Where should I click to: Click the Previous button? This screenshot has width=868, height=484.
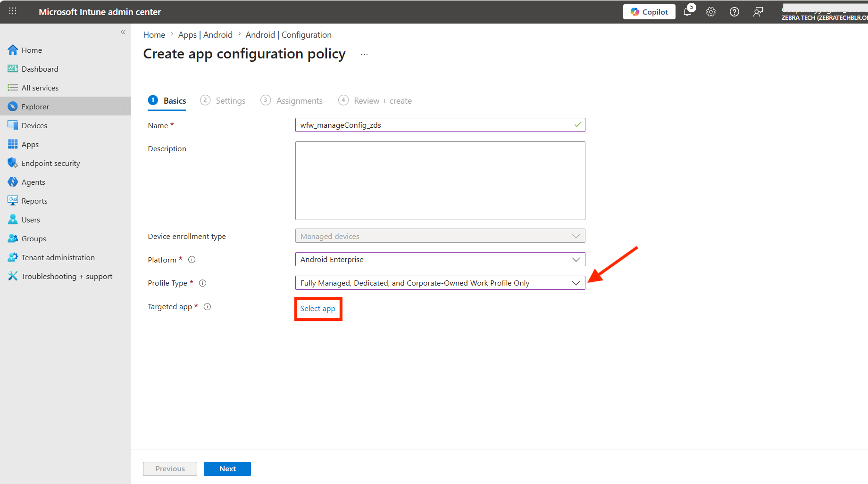pos(170,469)
